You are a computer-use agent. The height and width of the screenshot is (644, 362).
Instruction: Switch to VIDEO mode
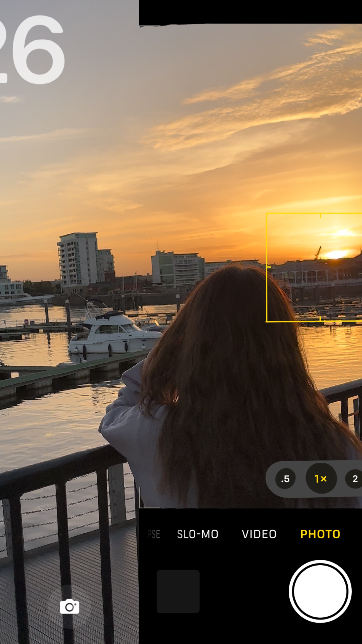coord(259,534)
